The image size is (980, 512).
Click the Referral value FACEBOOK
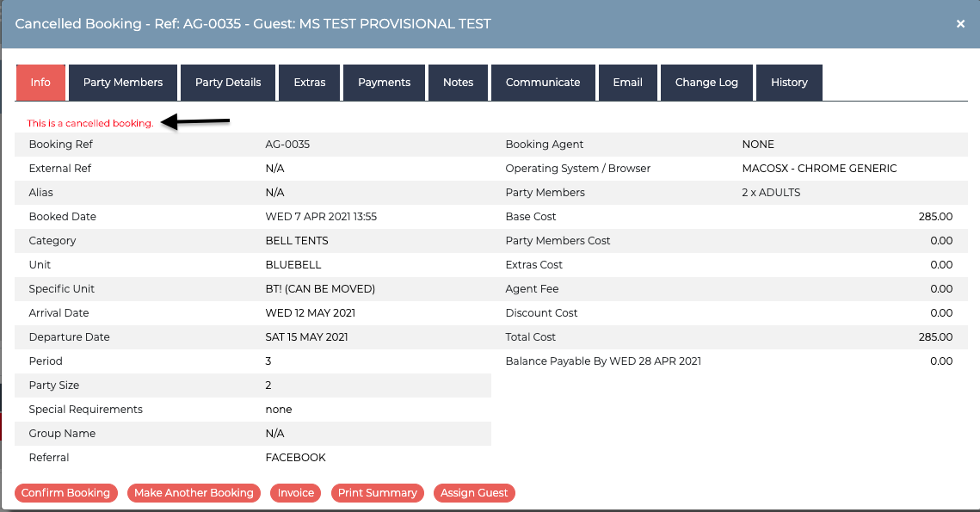click(x=296, y=458)
